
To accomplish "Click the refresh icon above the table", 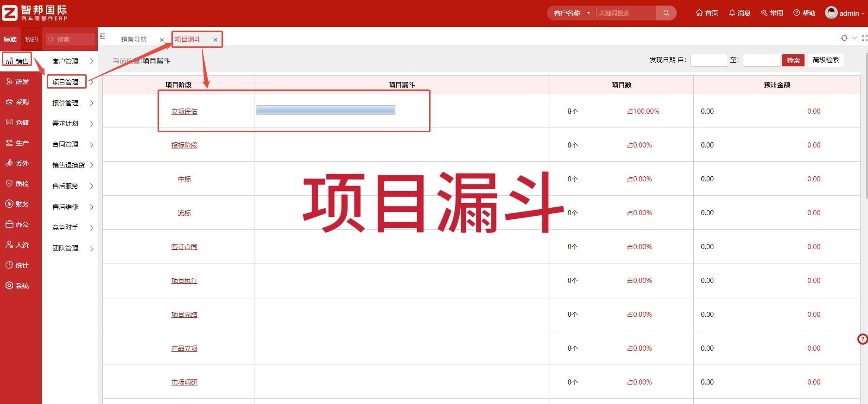I will tap(844, 38).
